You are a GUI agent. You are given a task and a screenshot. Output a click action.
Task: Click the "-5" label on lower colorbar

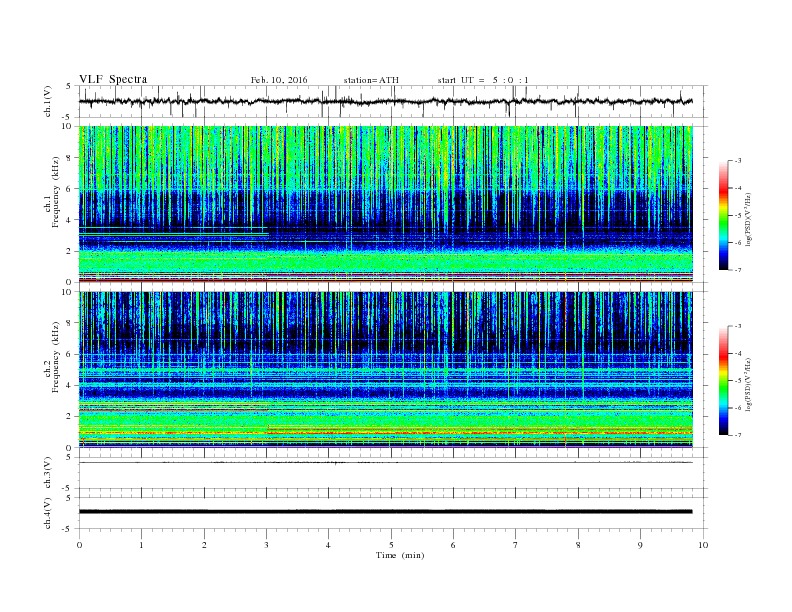tap(737, 381)
